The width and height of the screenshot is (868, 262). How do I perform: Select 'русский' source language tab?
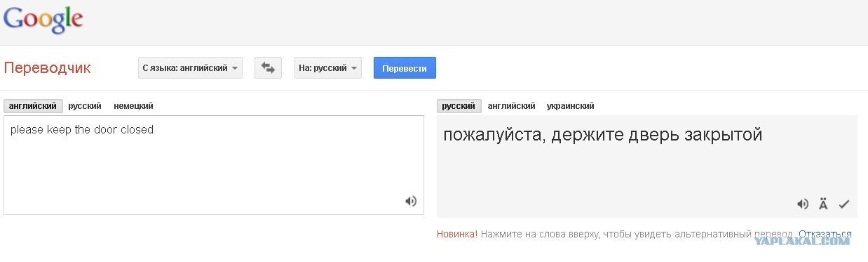click(x=85, y=106)
